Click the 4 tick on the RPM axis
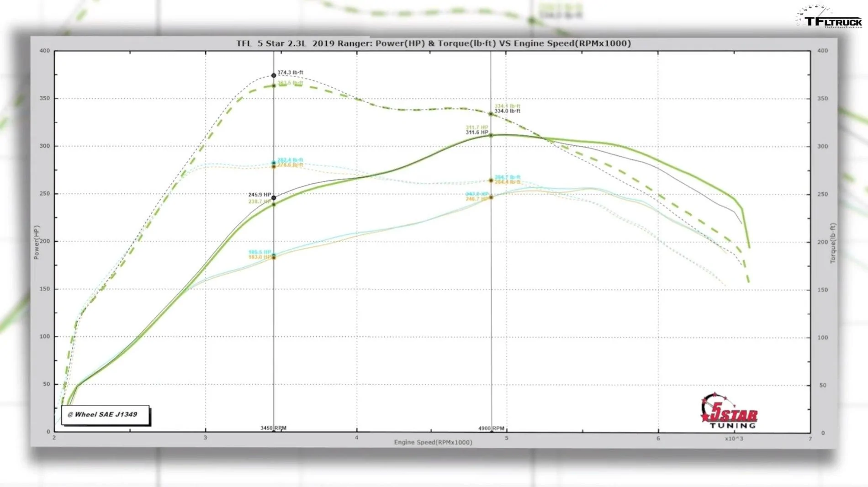868x487 pixels. point(357,438)
